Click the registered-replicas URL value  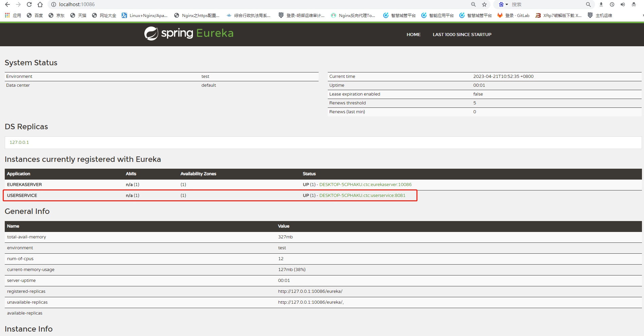pos(310,291)
